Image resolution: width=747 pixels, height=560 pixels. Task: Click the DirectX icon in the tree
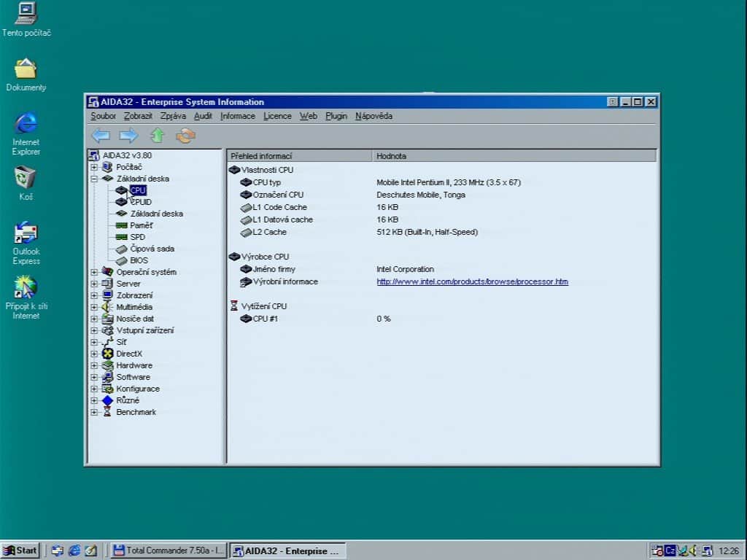108,354
